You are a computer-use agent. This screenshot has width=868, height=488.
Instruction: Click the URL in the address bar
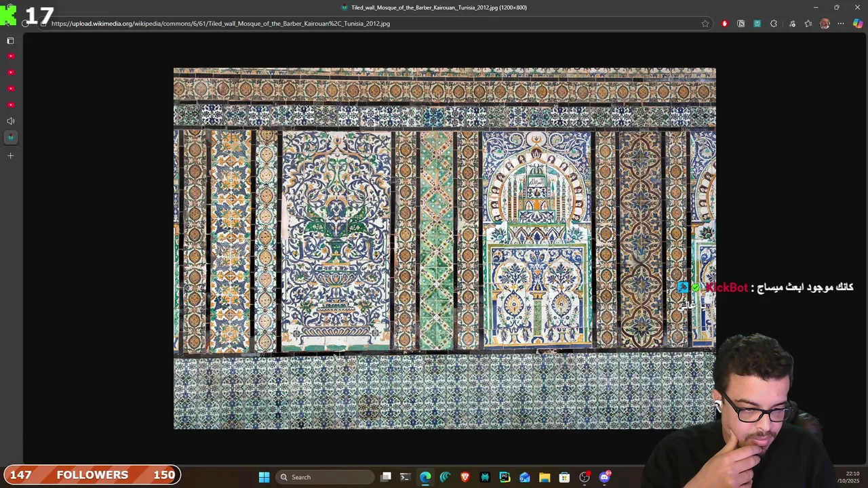(220, 24)
